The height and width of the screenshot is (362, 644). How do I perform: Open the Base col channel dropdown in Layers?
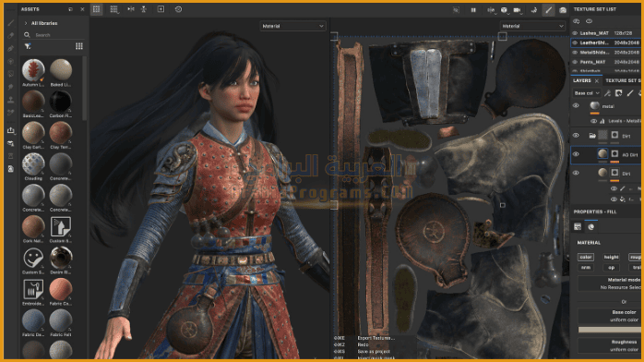click(586, 93)
